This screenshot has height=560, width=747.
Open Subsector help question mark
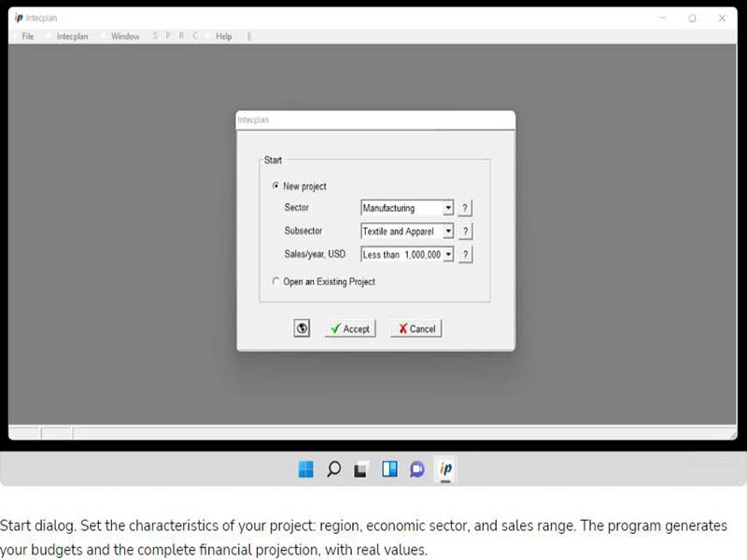(x=465, y=231)
